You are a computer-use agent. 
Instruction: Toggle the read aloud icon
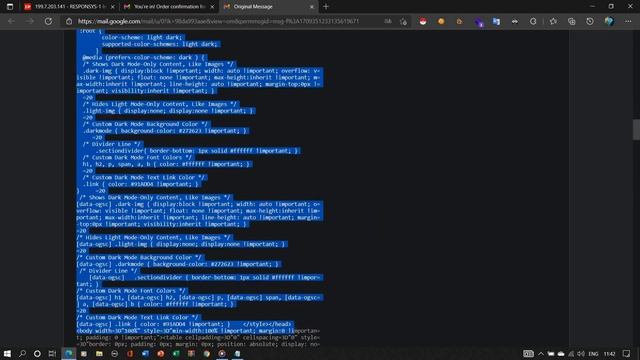[x=387, y=21]
